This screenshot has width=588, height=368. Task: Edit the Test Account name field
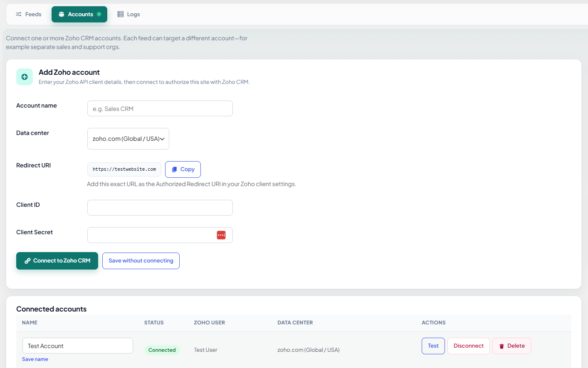78,346
